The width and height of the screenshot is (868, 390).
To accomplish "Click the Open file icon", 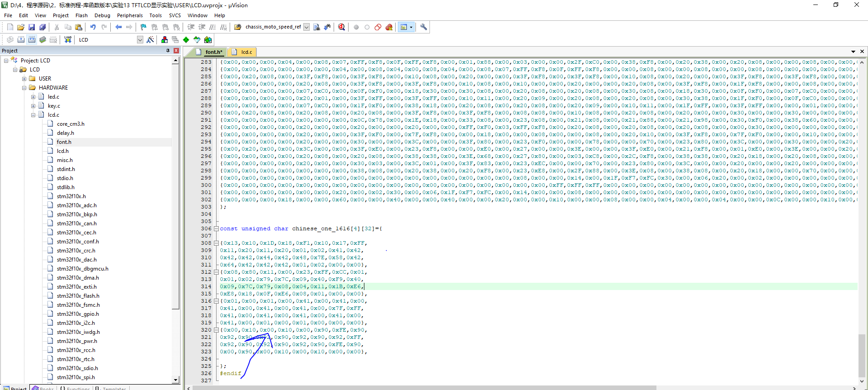I will (21, 27).
